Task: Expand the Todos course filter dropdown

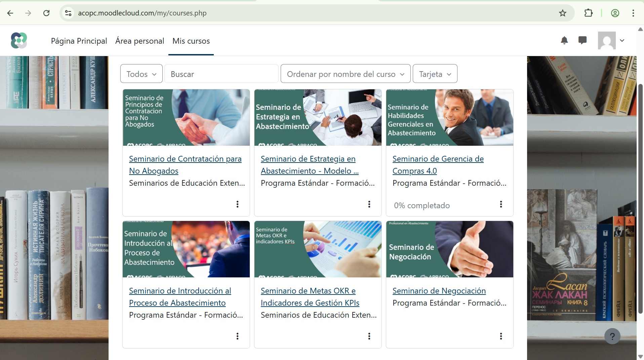Action: (x=141, y=74)
